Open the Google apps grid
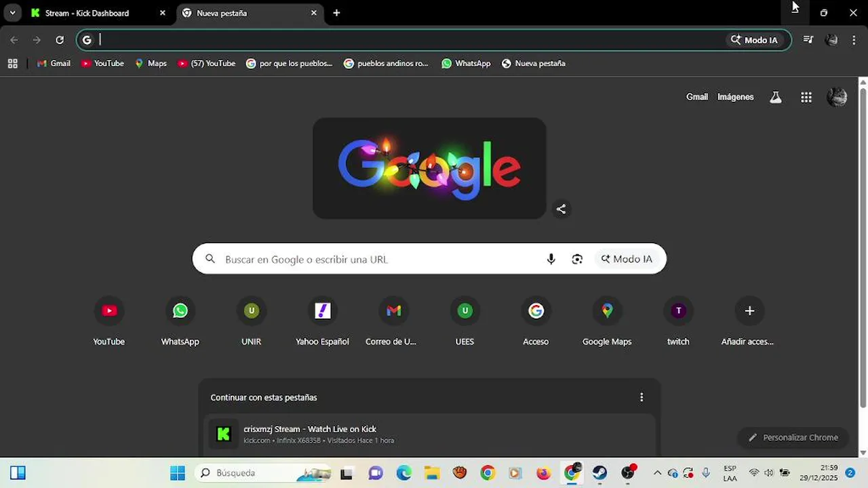This screenshot has height=488, width=868. tap(806, 97)
